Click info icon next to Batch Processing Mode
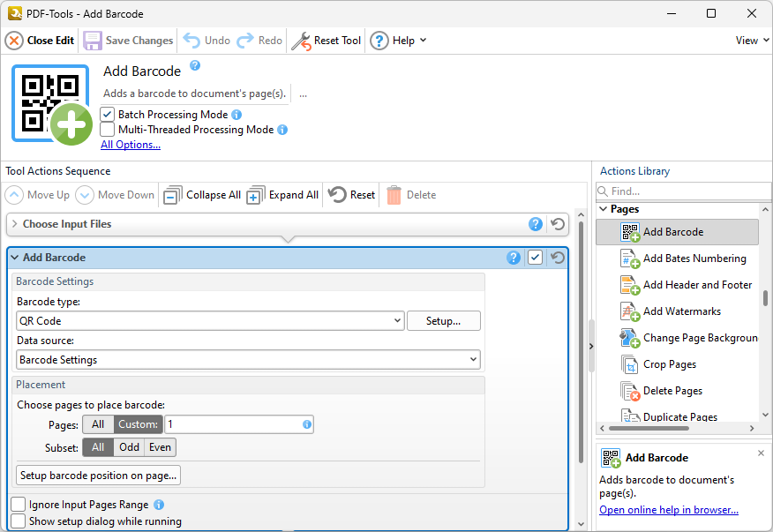The width and height of the screenshot is (773, 532). [x=236, y=115]
